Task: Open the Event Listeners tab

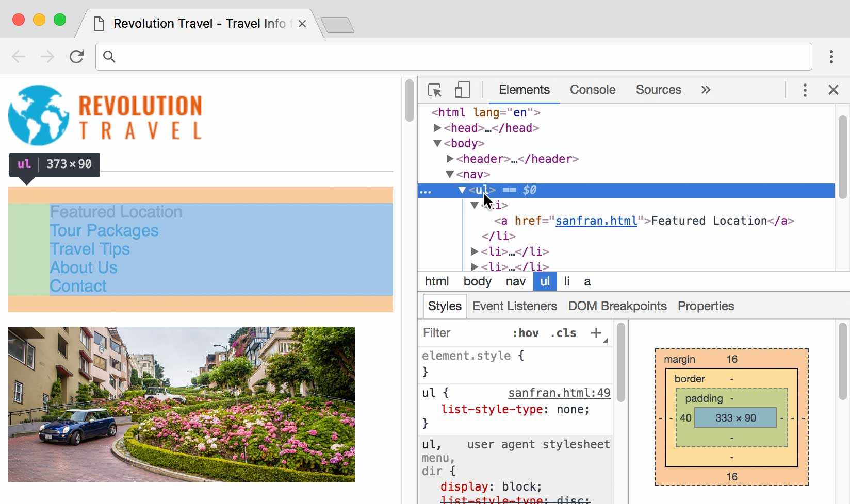Action: tap(514, 306)
